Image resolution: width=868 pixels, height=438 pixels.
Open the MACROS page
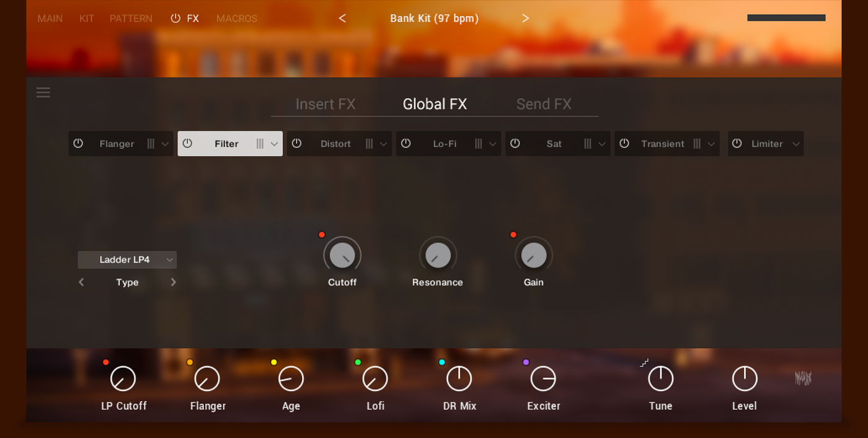coord(237,19)
